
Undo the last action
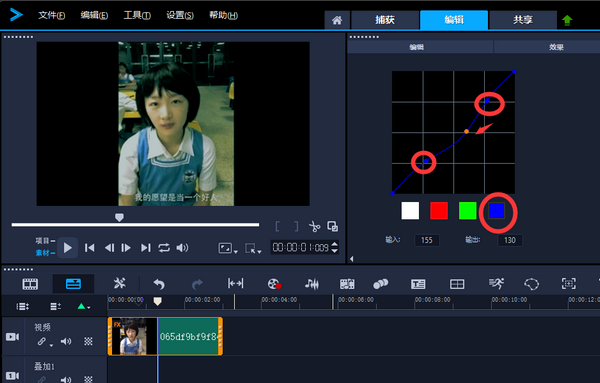159,284
